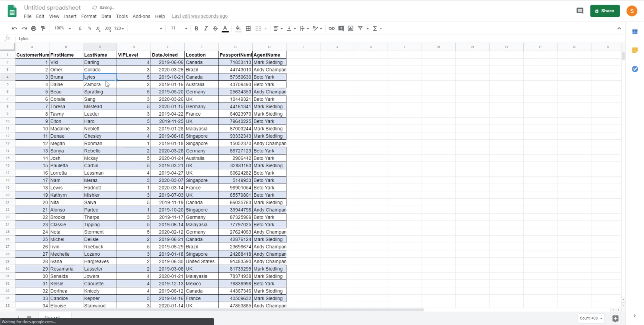644x325 pixels.
Task: Click 'Last edit was seconds ago' link
Action: coord(200,16)
